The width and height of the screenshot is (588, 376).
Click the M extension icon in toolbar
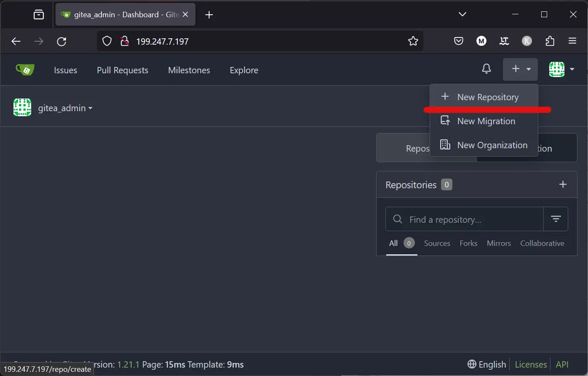pos(481,41)
